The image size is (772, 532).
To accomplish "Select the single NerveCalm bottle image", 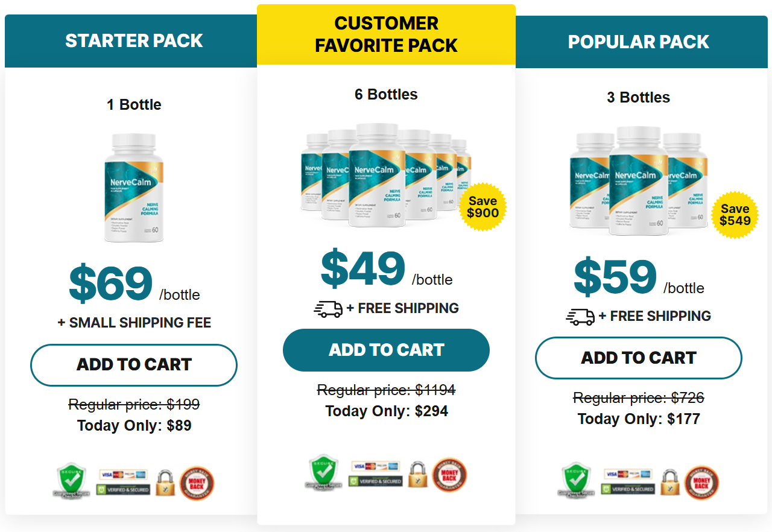I will pyautogui.click(x=134, y=188).
